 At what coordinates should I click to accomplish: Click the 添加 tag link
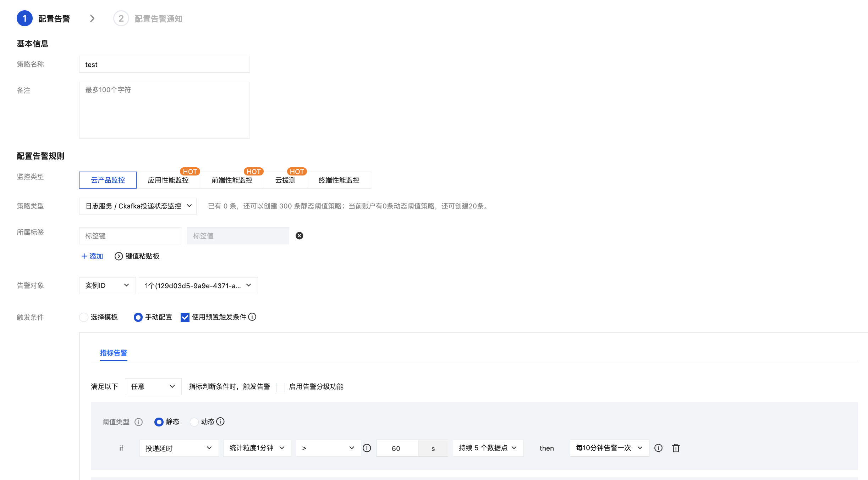(x=92, y=256)
